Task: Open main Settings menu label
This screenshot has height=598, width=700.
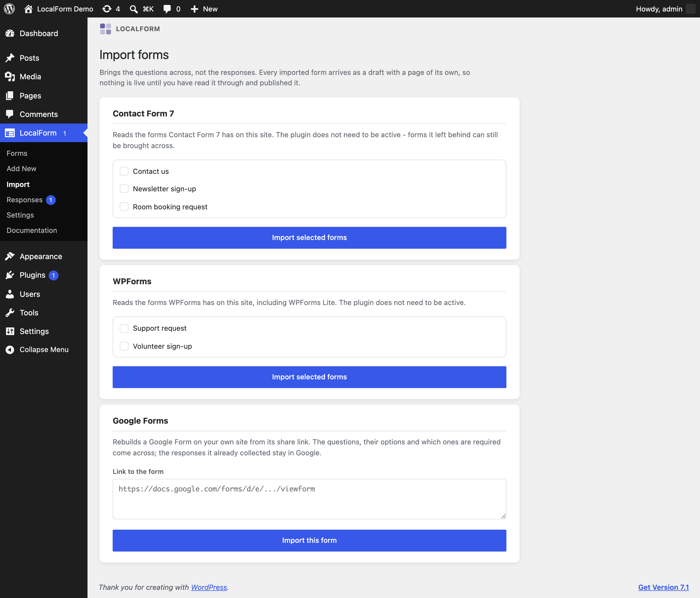Action: coord(34,331)
